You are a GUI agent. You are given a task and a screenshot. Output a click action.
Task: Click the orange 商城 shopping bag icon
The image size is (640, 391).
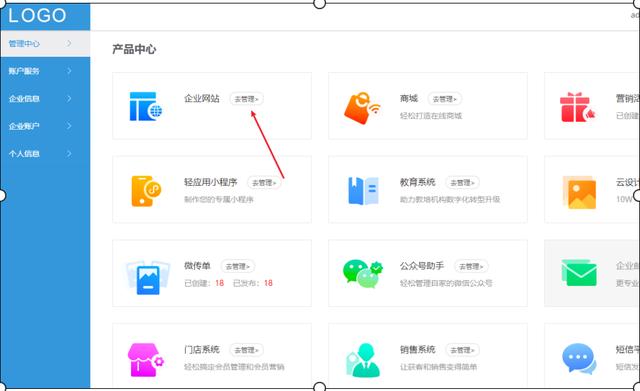[362, 108]
